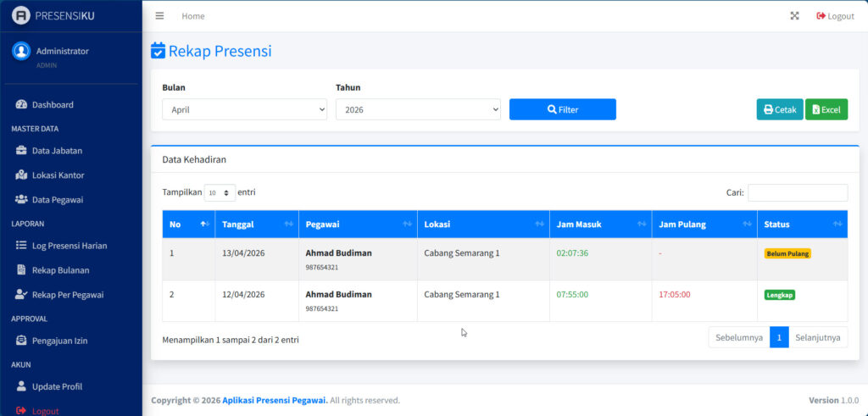Toggle sorting on Tanggal column header
868x416 pixels.
(x=256, y=225)
